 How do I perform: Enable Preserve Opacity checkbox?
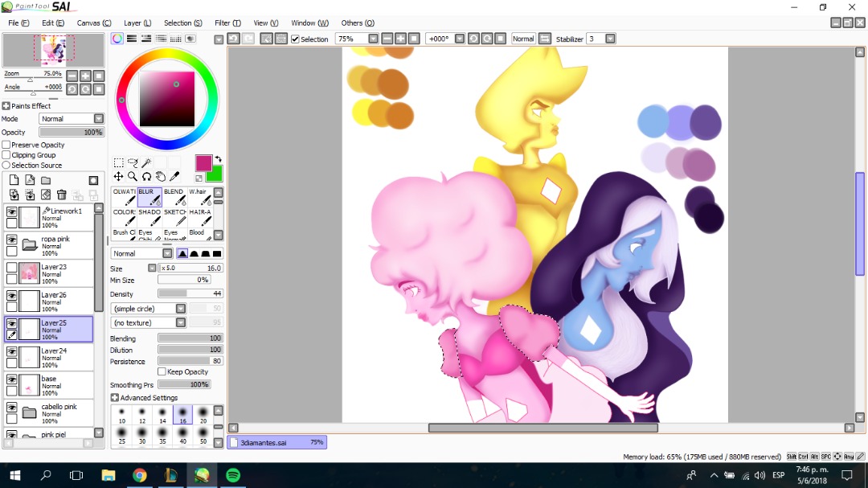[6, 145]
